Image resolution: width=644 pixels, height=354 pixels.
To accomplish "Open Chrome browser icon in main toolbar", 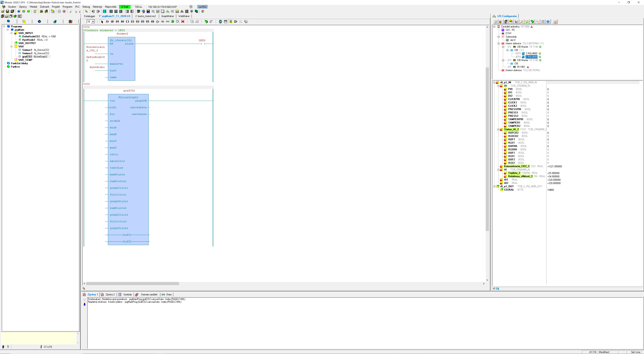I will click(x=203, y=12).
